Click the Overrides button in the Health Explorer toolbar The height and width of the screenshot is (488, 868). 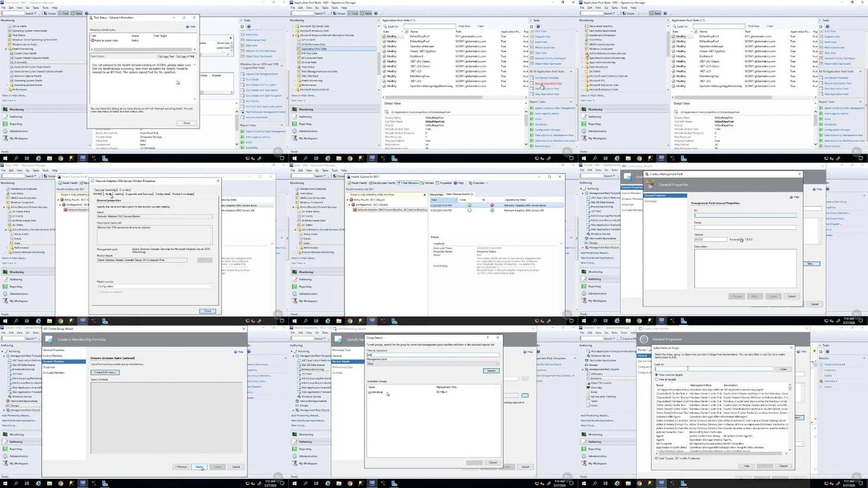[477, 183]
